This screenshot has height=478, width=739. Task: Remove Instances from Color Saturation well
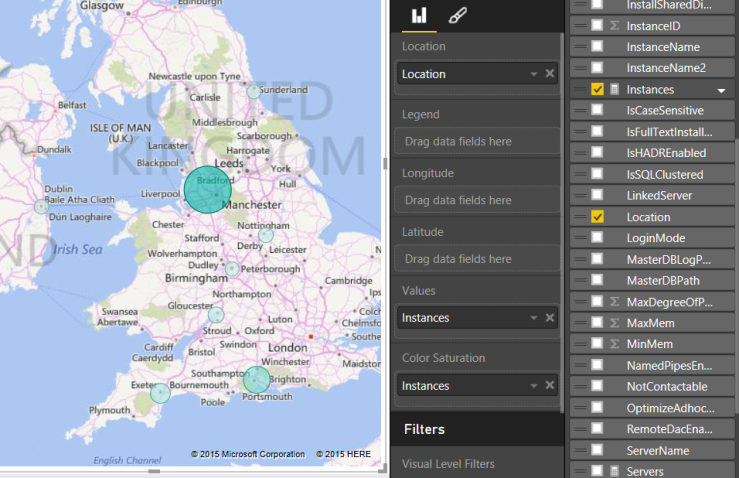tap(550, 386)
